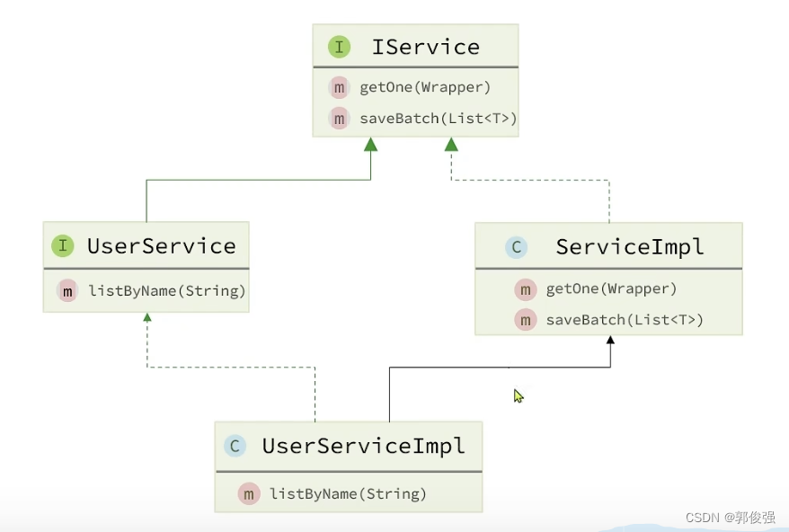Click saveBatch(List<T>) in the ServiceImpl box
Image resolution: width=789 pixels, height=532 pixels.
625,320
